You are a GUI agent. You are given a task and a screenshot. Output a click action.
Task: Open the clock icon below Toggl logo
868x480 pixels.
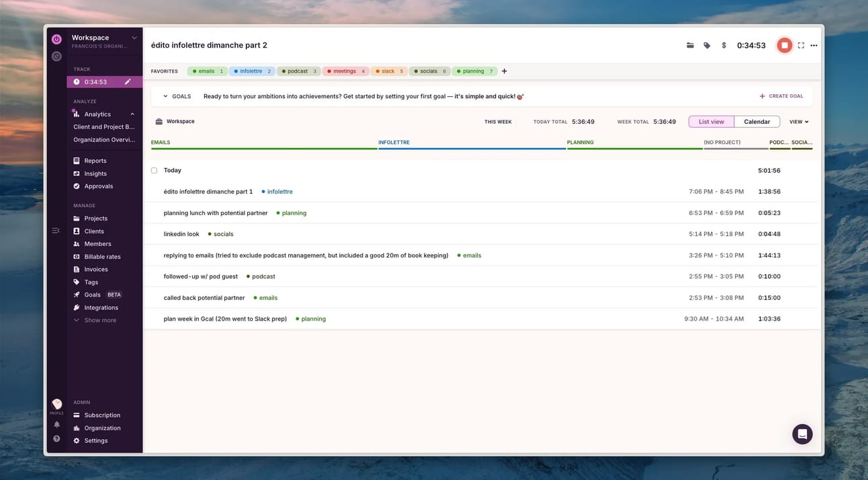click(x=56, y=56)
